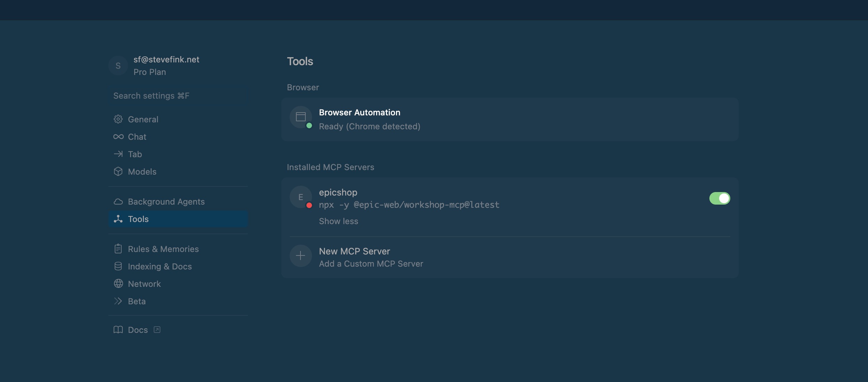This screenshot has width=868, height=382.
Task: Click the Models cube icon
Action: click(x=118, y=171)
